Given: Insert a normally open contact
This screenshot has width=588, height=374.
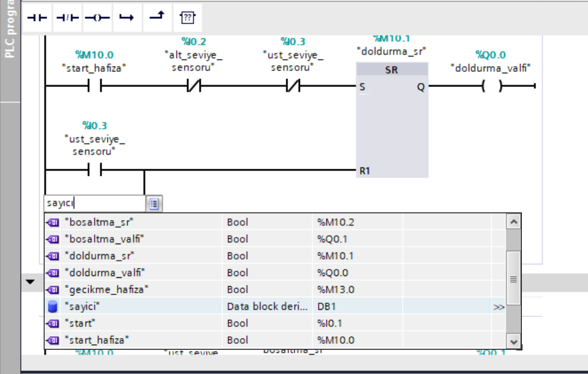Looking at the screenshot, I should [x=37, y=18].
